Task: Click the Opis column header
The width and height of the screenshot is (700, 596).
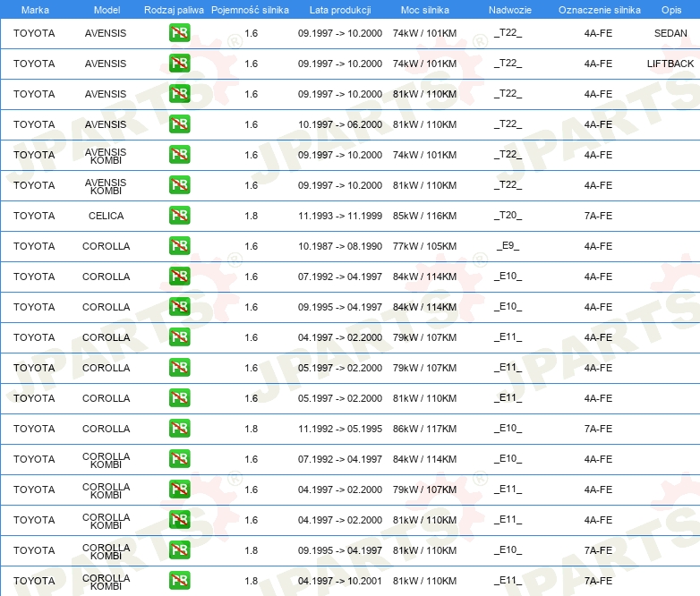Action: pyautogui.click(x=671, y=10)
